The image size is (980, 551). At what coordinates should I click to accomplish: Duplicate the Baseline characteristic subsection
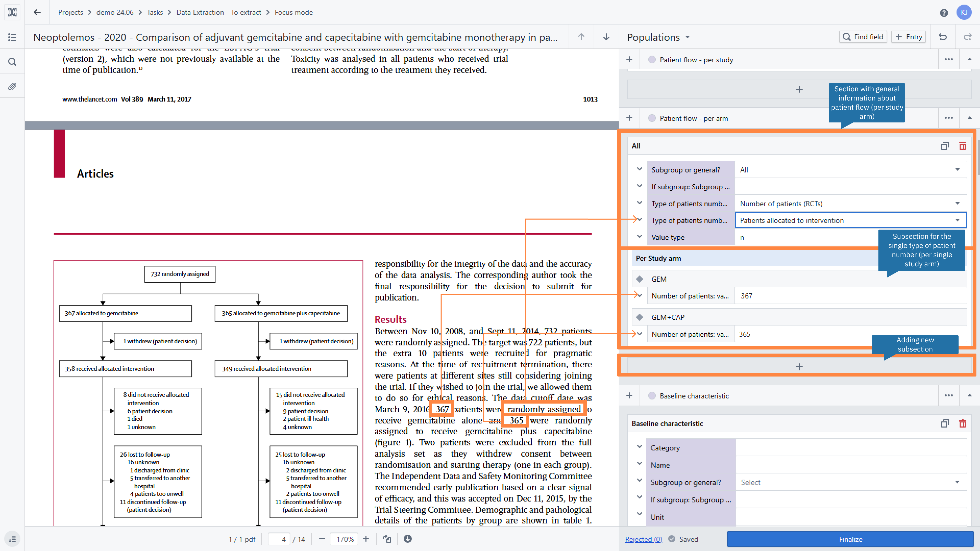(x=945, y=424)
